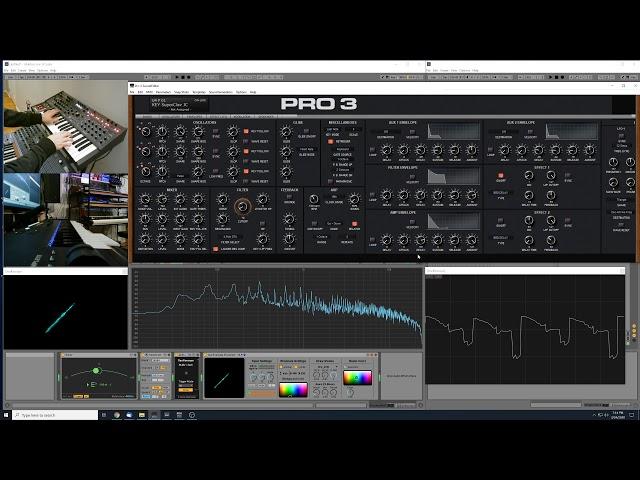Viewport: 640px width, 480px height.
Task: Open the Glide Mode dropdown
Action: point(307,149)
